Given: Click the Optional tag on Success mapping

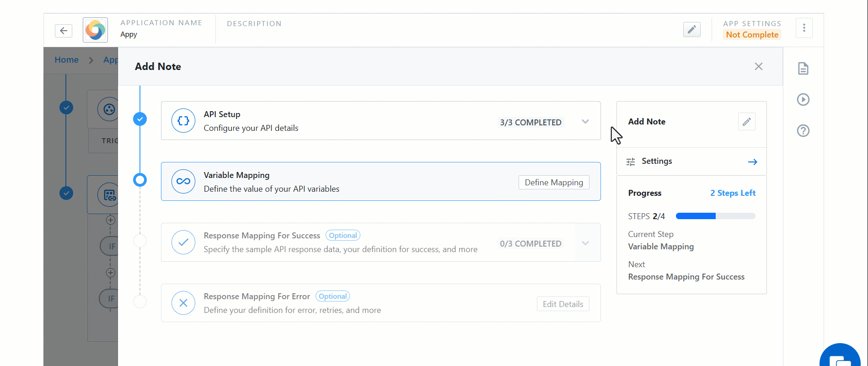Looking at the screenshot, I should (x=343, y=236).
